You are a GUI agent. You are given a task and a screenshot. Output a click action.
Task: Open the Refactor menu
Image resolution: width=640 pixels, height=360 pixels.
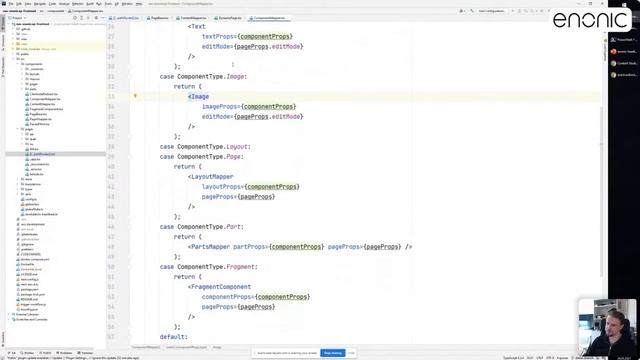tap(78, 4)
